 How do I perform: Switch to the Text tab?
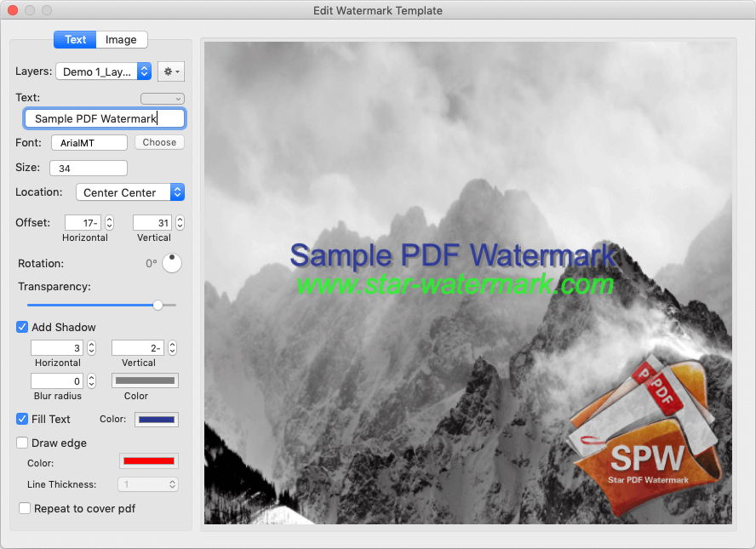(75, 39)
